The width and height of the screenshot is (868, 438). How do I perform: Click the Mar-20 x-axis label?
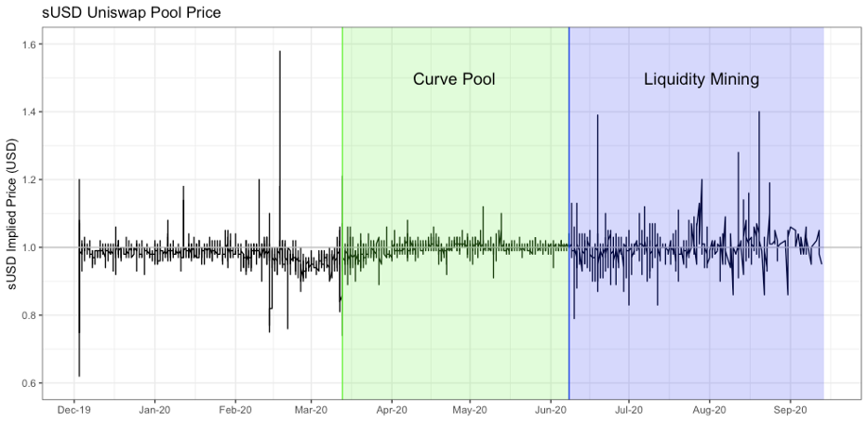coord(312,410)
